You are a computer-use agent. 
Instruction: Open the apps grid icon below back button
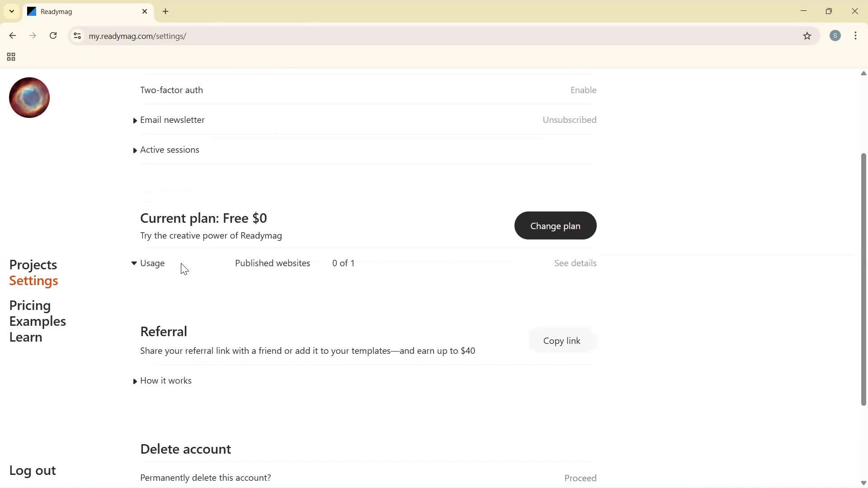coord(10,56)
